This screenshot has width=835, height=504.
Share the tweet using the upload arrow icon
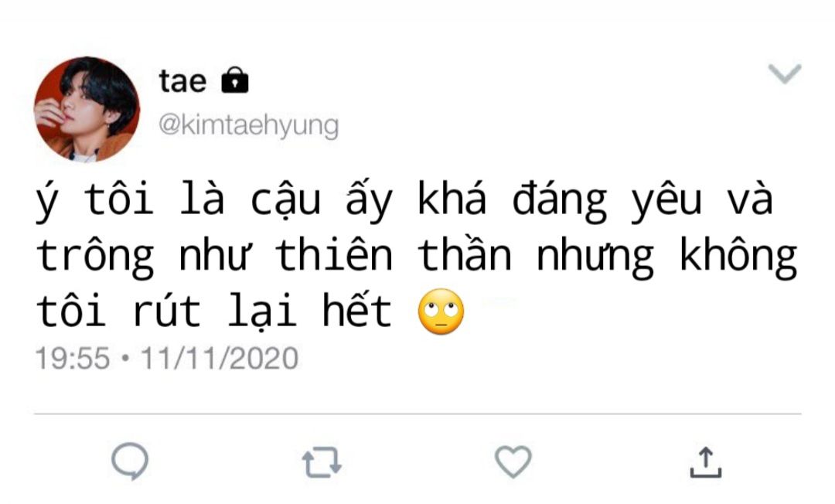point(706,461)
